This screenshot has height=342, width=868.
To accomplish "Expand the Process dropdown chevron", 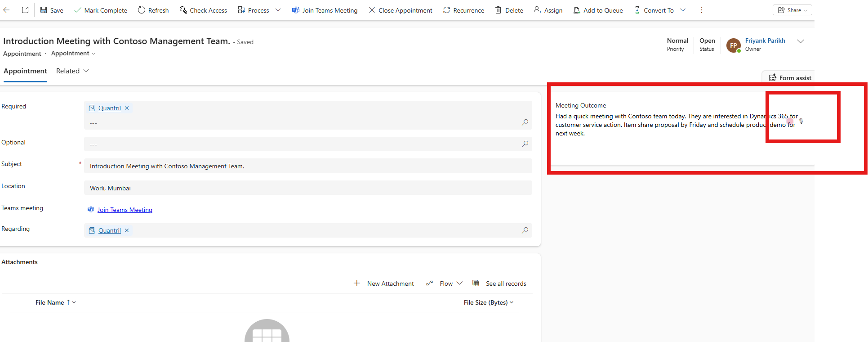I will (x=278, y=10).
